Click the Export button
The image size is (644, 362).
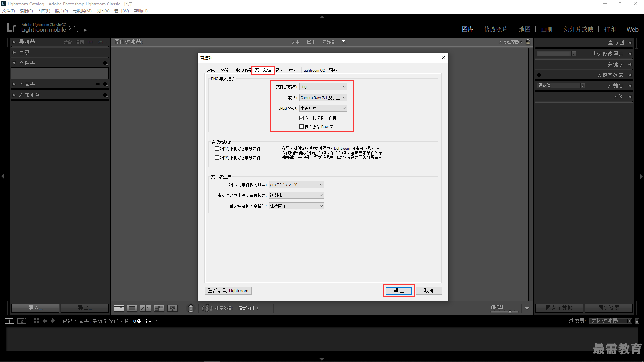(85, 308)
